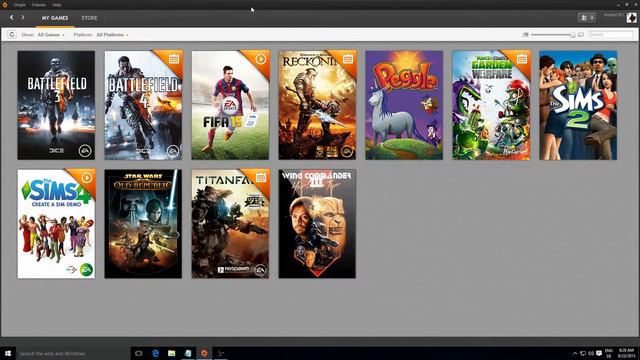Viewport: 640px width, 360px height.
Task: Open the Origin menu
Action: [19, 5]
